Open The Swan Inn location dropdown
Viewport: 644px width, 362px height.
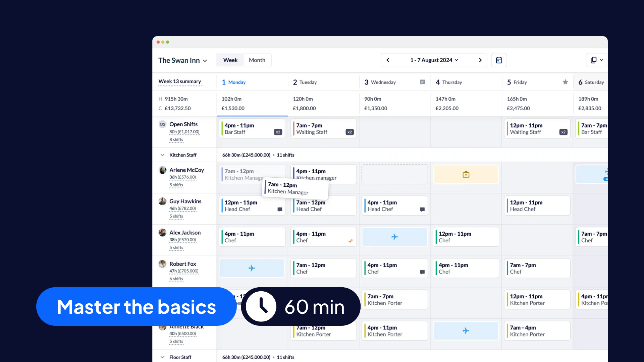pos(183,60)
